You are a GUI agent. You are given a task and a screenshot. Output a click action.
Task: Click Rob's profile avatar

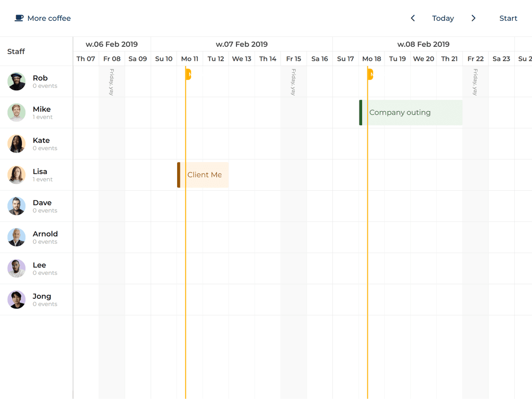16,81
